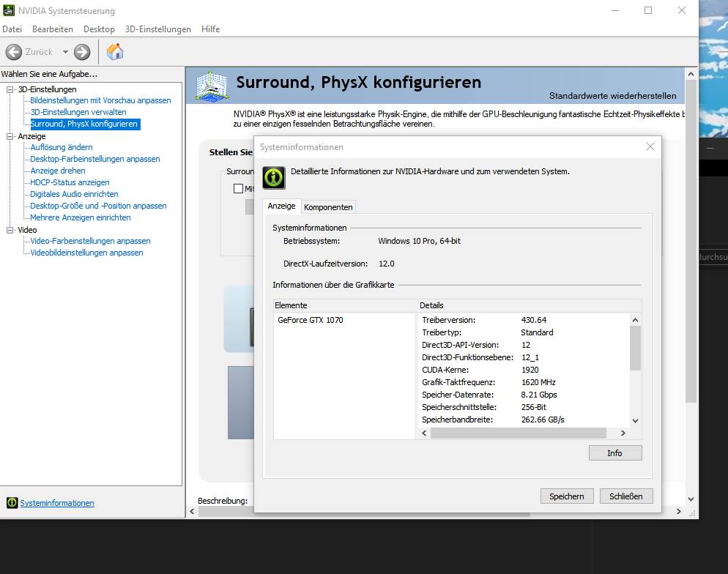Open the 3D-Einstellungen menu
Image resolution: width=728 pixels, height=574 pixels.
point(158,29)
